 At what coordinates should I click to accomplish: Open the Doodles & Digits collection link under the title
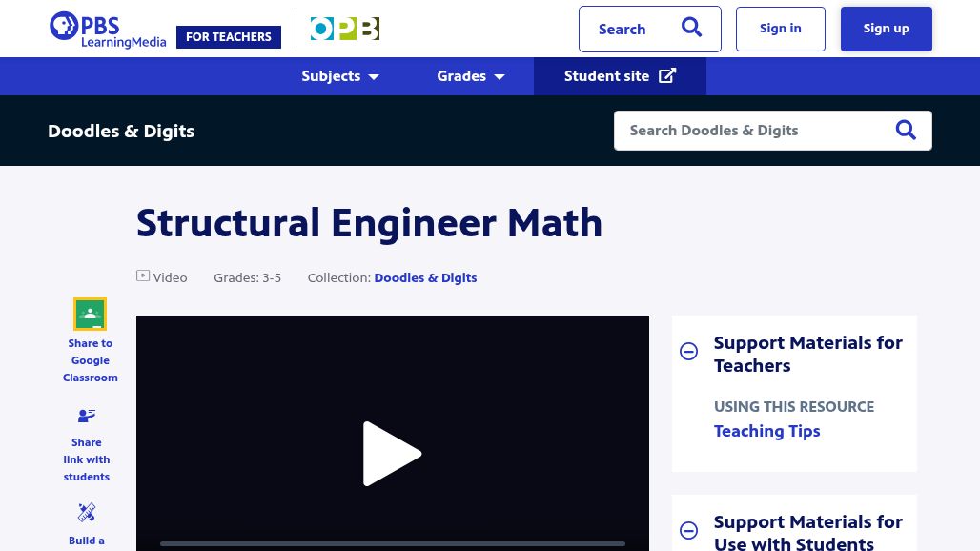[x=425, y=278]
